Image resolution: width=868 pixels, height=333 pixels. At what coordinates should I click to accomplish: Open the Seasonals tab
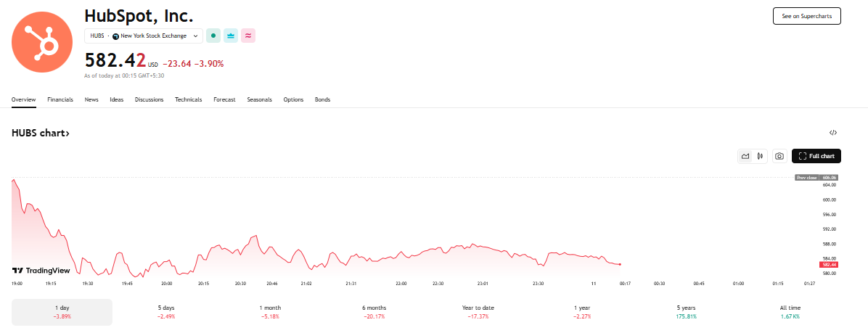[260, 99]
